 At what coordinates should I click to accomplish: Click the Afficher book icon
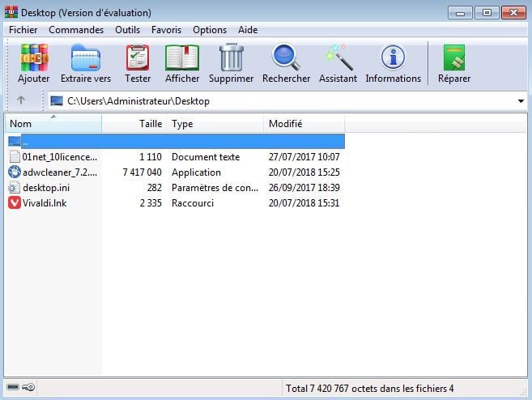click(x=182, y=57)
